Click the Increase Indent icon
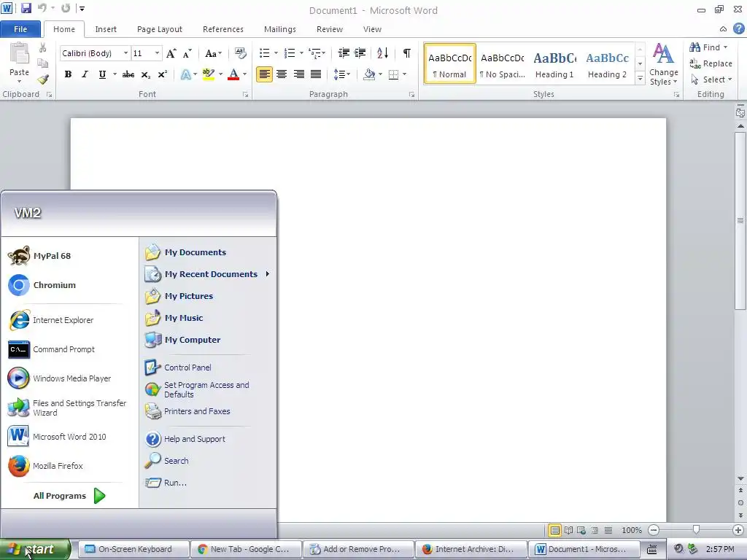 tap(360, 52)
